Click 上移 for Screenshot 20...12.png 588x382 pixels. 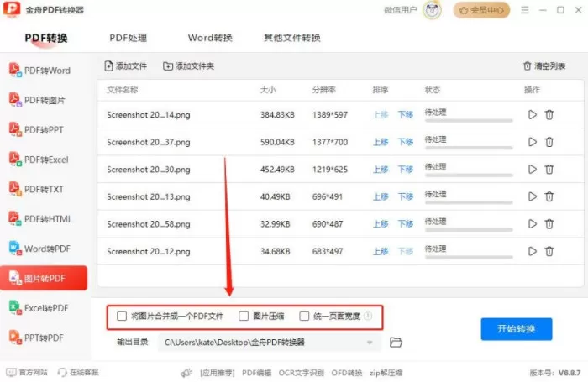pos(381,251)
